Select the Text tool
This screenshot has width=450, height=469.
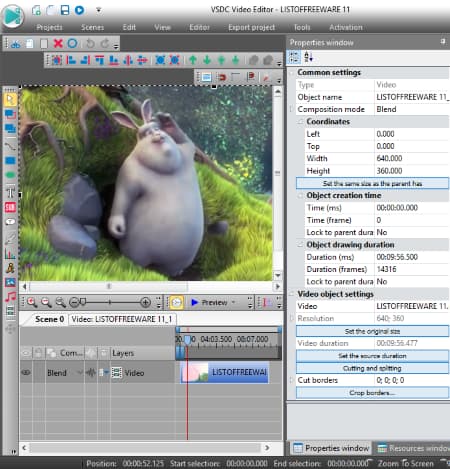pos(10,193)
